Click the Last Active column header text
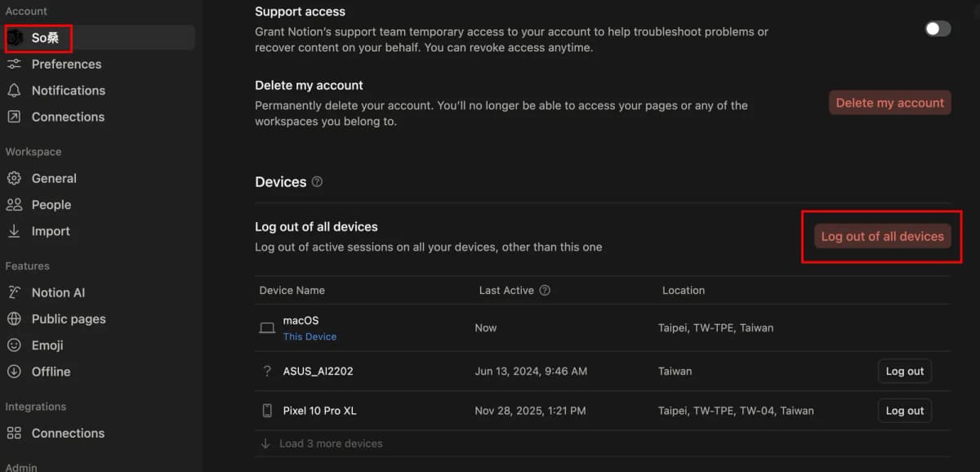 point(506,290)
